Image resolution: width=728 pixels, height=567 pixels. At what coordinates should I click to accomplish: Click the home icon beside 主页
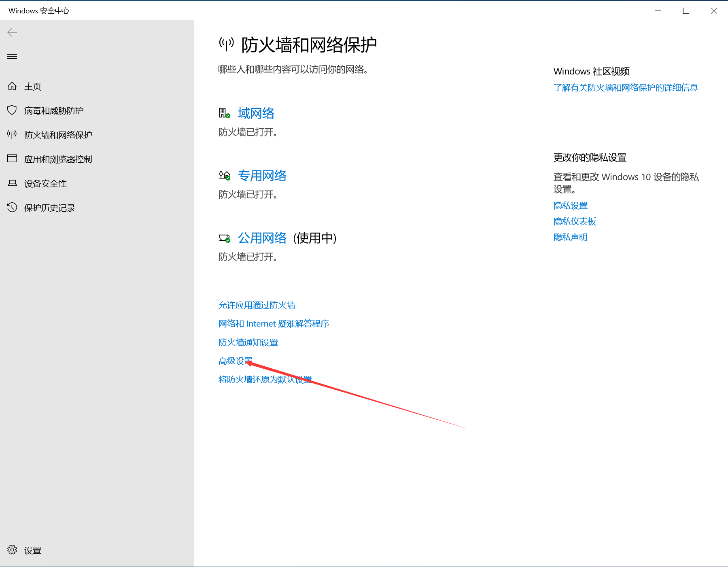coord(12,86)
